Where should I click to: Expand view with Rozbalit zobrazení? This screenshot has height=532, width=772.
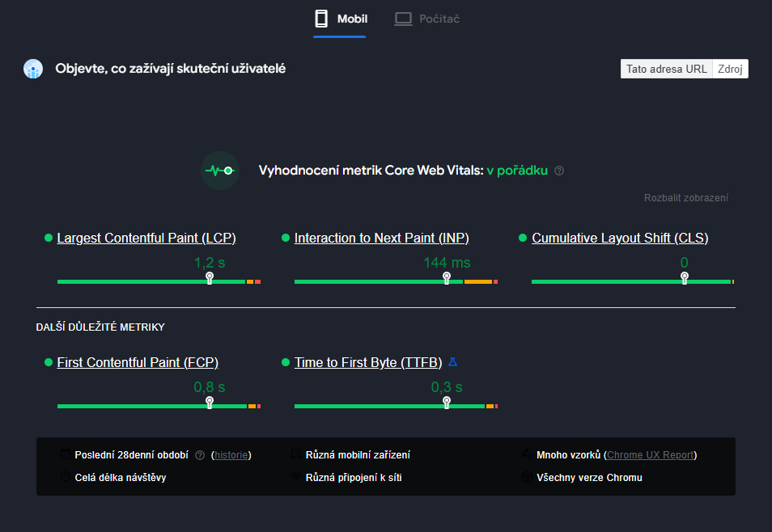click(x=685, y=198)
